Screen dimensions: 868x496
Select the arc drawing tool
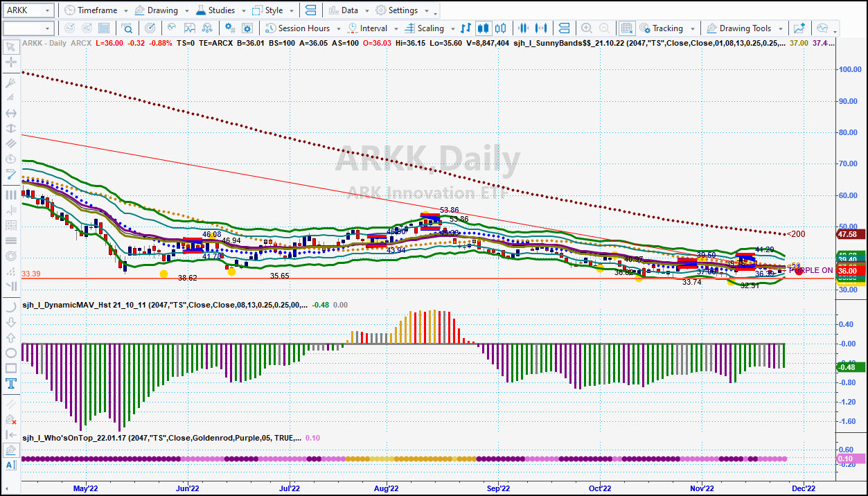[x=11, y=308]
